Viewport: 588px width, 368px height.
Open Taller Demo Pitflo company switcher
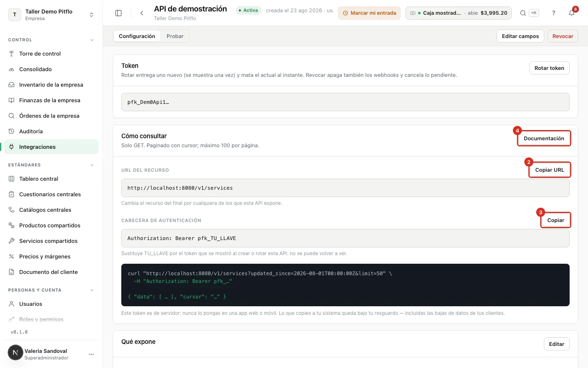point(51,15)
